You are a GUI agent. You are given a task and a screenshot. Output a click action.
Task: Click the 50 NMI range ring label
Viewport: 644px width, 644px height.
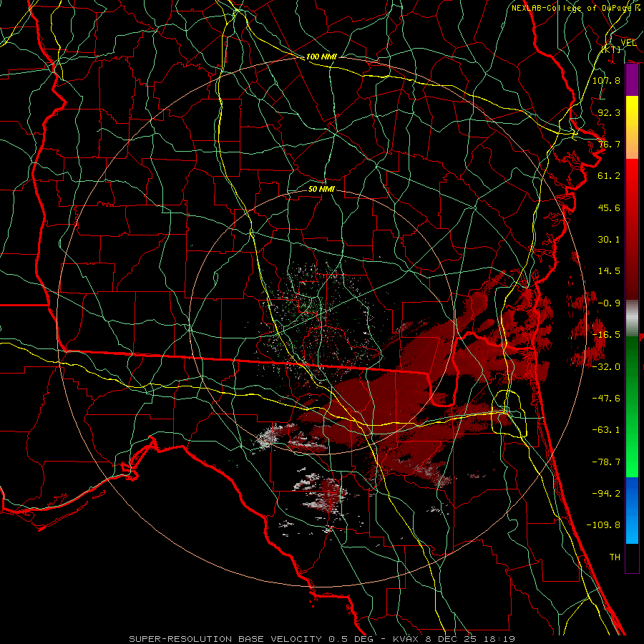pos(321,189)
